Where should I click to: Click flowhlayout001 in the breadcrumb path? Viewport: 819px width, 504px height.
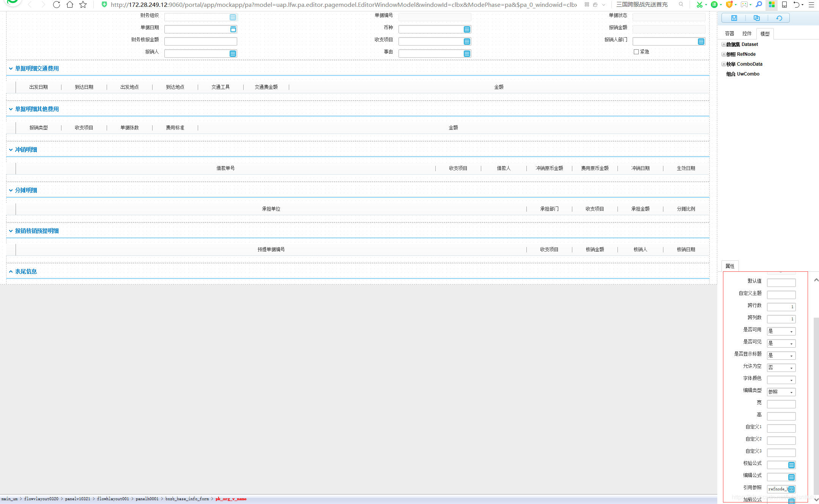(113, 499)
